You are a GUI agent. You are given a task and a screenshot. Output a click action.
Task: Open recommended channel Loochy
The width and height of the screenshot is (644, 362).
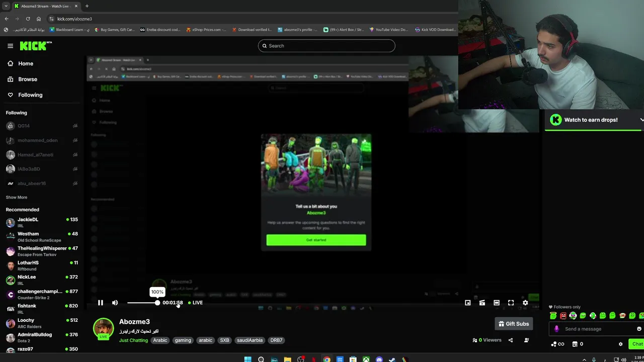[41, 323]
